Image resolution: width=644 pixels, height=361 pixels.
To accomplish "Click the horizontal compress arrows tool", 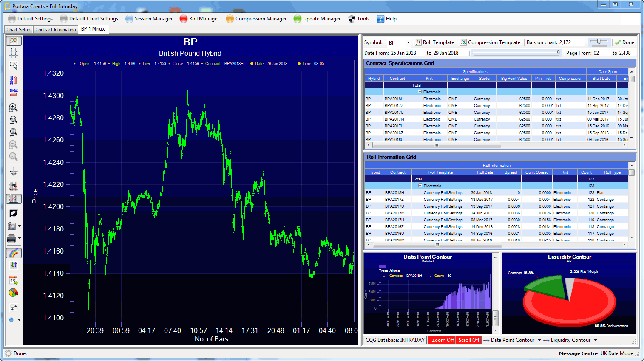I will [x=14, y=92].
